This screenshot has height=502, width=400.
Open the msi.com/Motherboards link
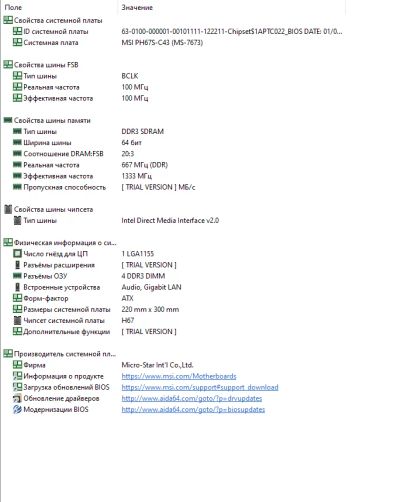[179, 376]
